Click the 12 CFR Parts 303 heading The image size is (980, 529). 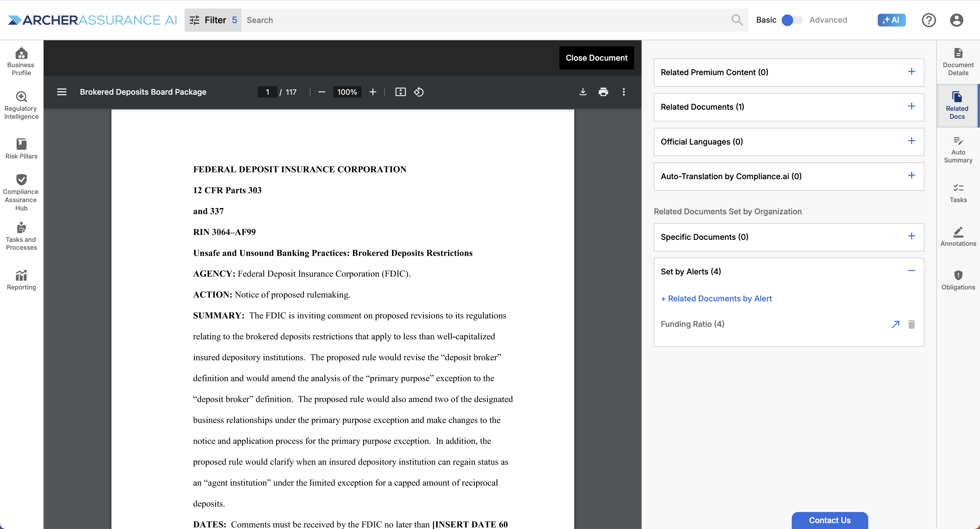click(227, 190)
